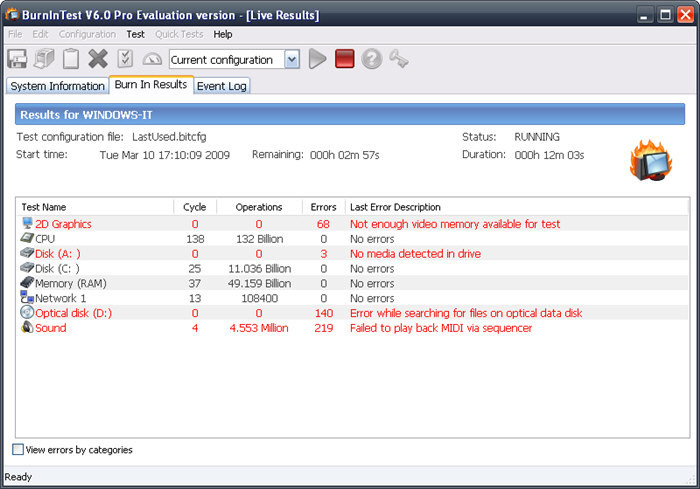Select the 2D Graphics test row
This screenshot has height=489, width=700.
coord(353,224)
